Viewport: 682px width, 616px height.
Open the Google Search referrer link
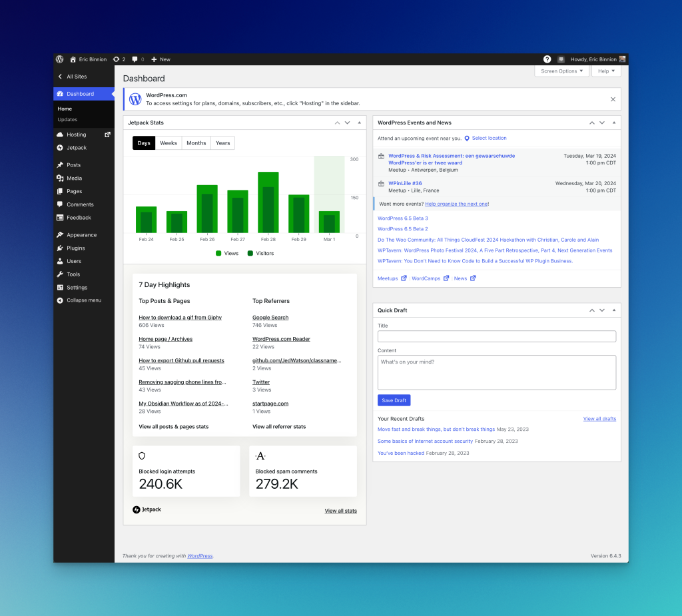[x=270, y=318]
